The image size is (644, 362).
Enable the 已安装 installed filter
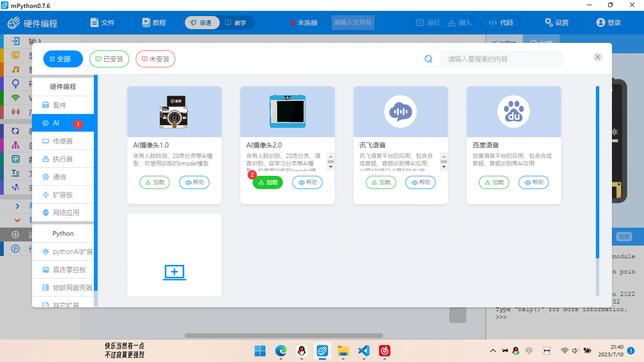[x=109, y=59]
